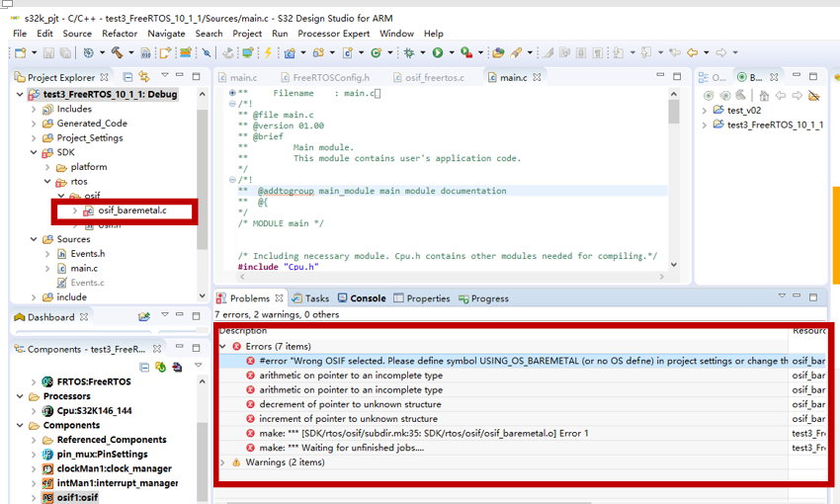
Task: Click the editor vertical scrollbar thumb
Action: pyautogui.click(x=674, y=112)
